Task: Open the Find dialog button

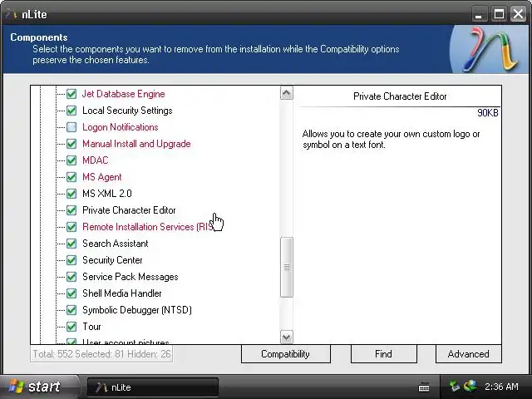Action: (x=383, y=354)
